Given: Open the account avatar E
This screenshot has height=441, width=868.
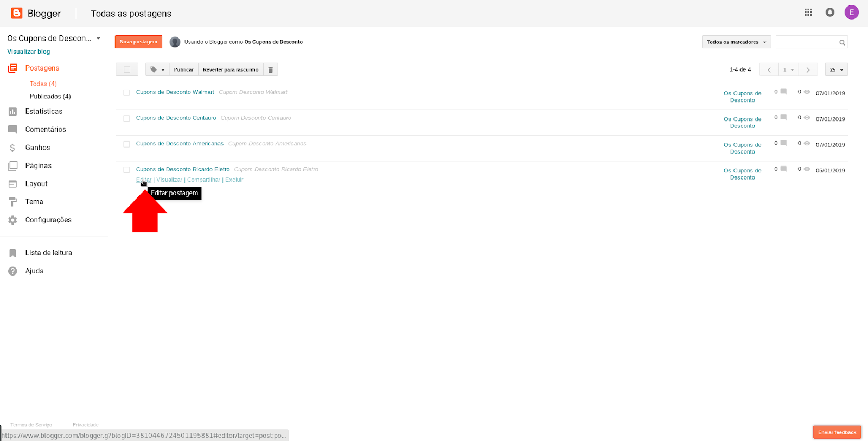Looking at the screenshot, I should pyautogui.click(x=852, y=12).
